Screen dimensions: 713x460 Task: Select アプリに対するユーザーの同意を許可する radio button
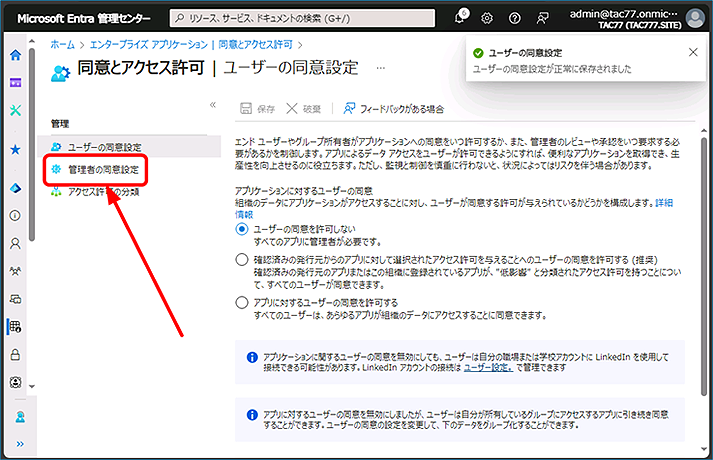242,302
